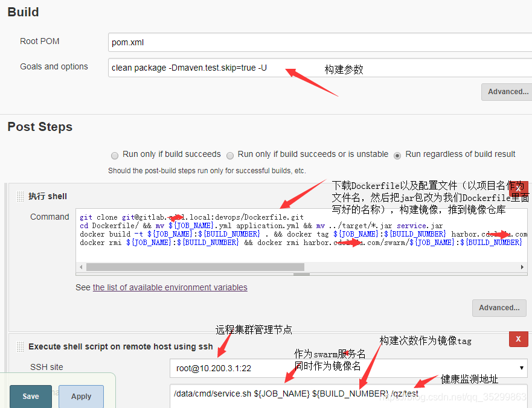Click the 'Post Steps' heading text
This screenshot has height=408, width=532.
pyautogui.click(x=40, y=127)
